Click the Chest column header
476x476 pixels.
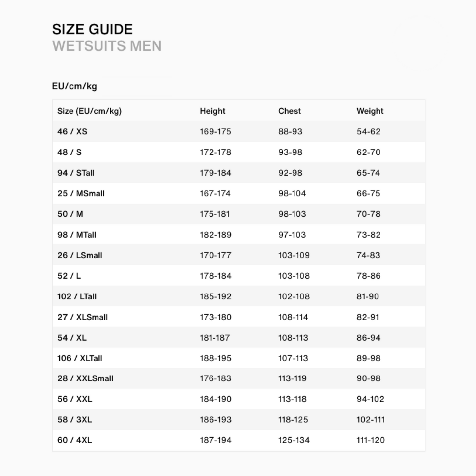pos(289,111)
